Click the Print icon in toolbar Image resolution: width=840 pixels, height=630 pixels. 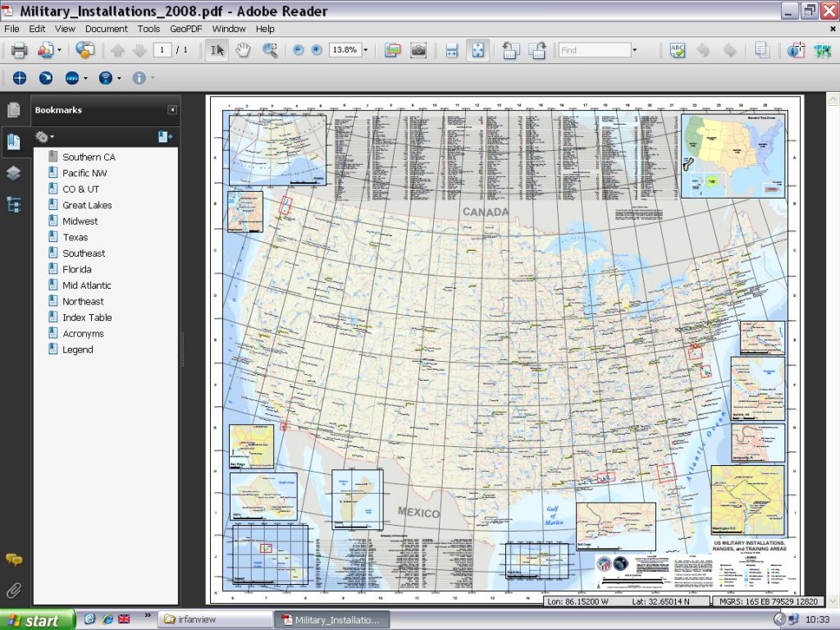tap(20, 50)
